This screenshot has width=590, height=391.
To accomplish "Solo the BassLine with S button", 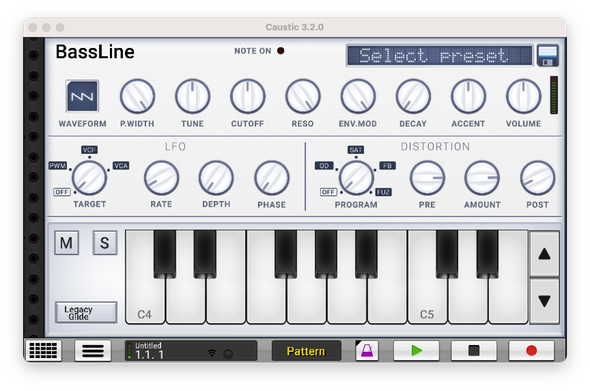I will click(105, 243).
